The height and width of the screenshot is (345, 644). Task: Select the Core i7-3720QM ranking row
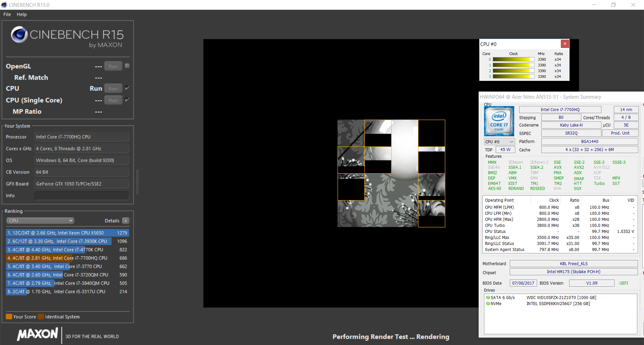pos(67,275)
